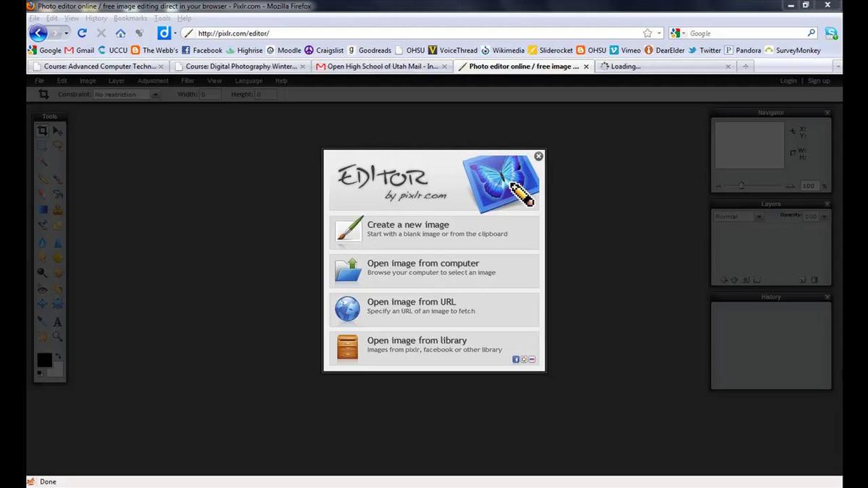Close the Navigator panel
The width and height of the screenshot is (868, 488).
827,112
